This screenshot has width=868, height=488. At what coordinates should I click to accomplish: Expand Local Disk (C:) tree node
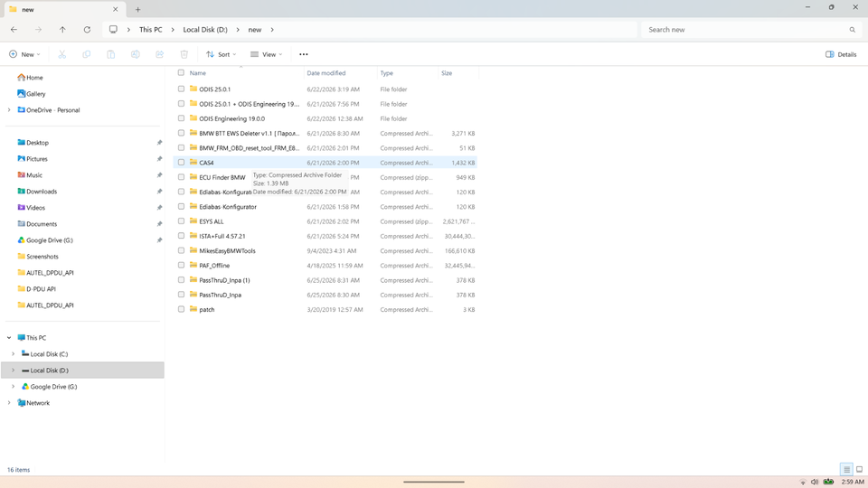(14, 354)
